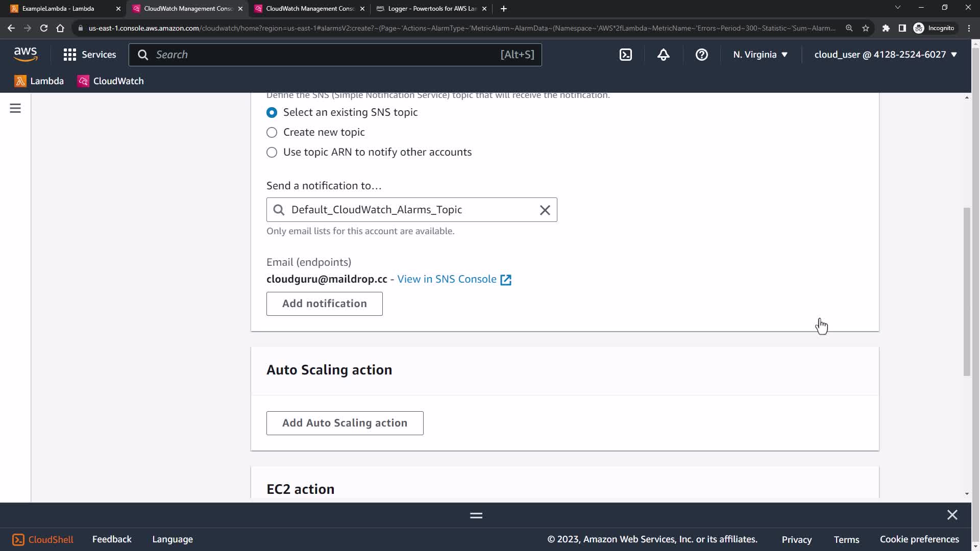Choose Create new topic radio option
The width and height of the screenshot is (980, 551).
tap(272, 132)
